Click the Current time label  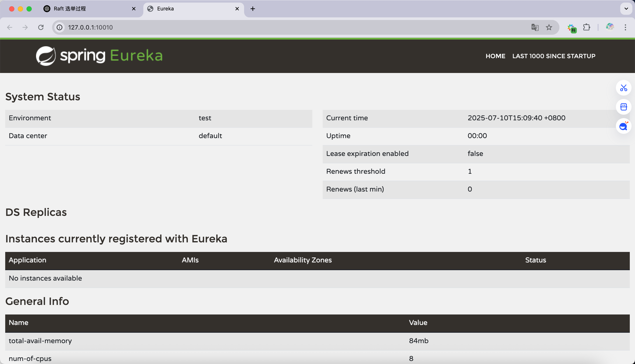(x=347, y=118)
